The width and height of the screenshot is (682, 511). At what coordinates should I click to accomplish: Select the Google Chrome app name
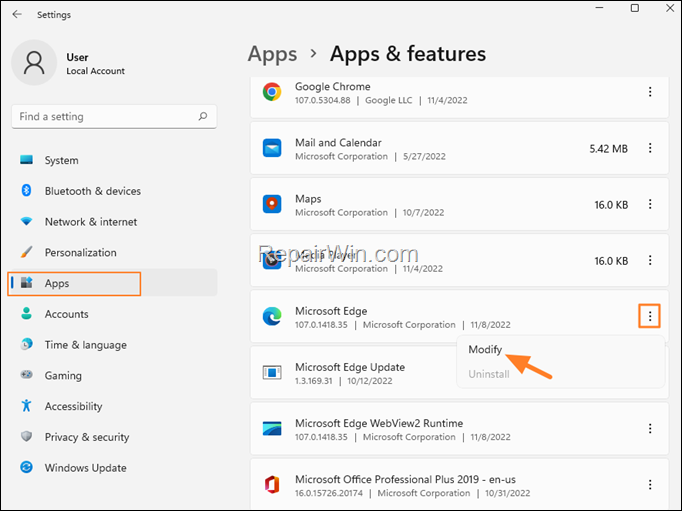333,87
